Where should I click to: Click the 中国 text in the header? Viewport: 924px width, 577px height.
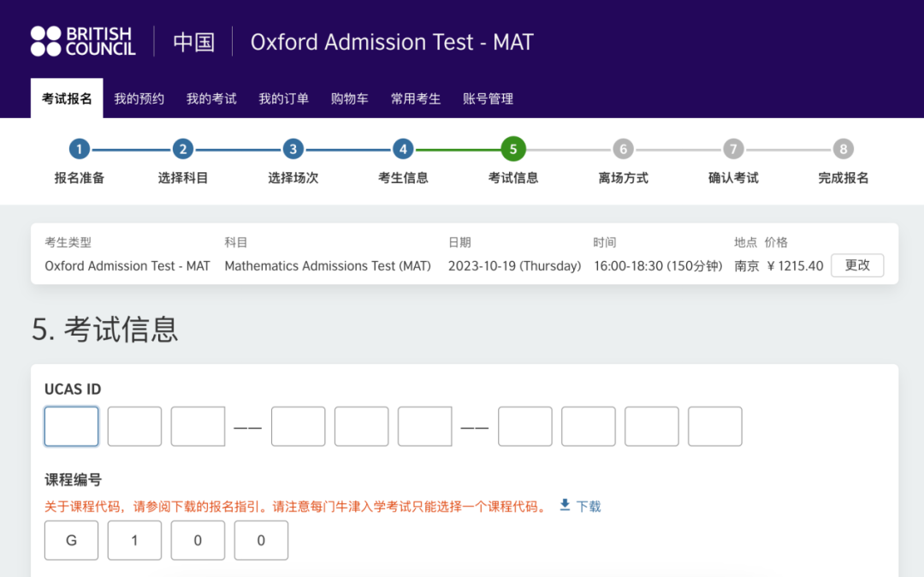coord(194,42)
